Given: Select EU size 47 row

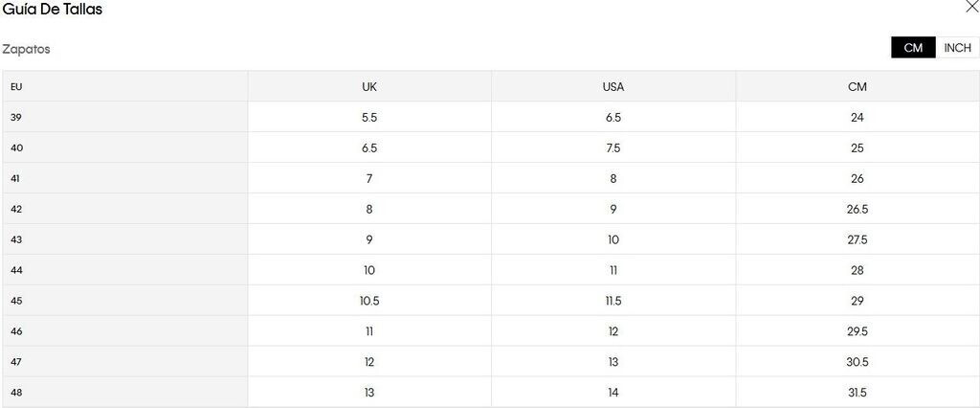Looking at the screenshot, I should [x=16, y=362].
